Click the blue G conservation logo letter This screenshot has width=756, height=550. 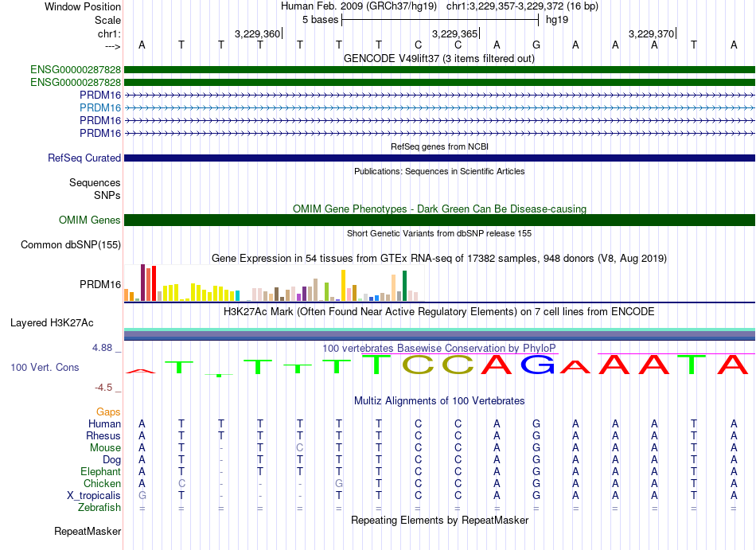[536, 365]
